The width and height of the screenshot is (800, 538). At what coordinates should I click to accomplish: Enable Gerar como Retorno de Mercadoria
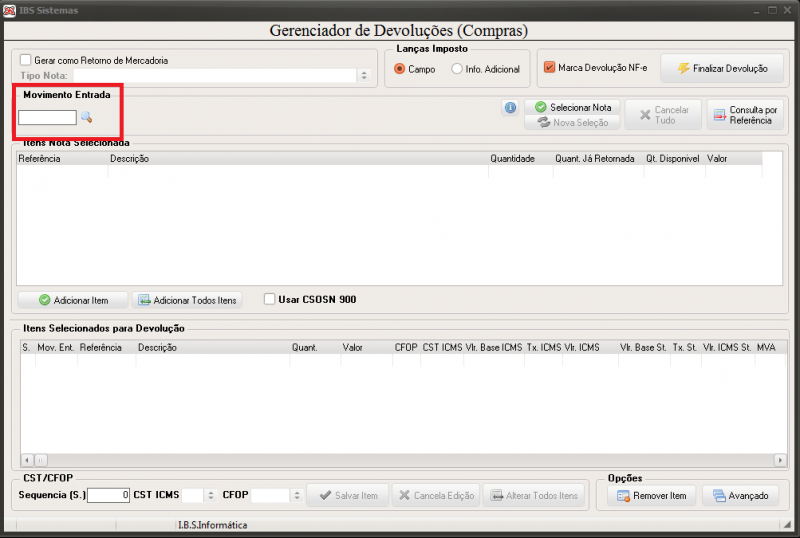(x=26, y=60)
